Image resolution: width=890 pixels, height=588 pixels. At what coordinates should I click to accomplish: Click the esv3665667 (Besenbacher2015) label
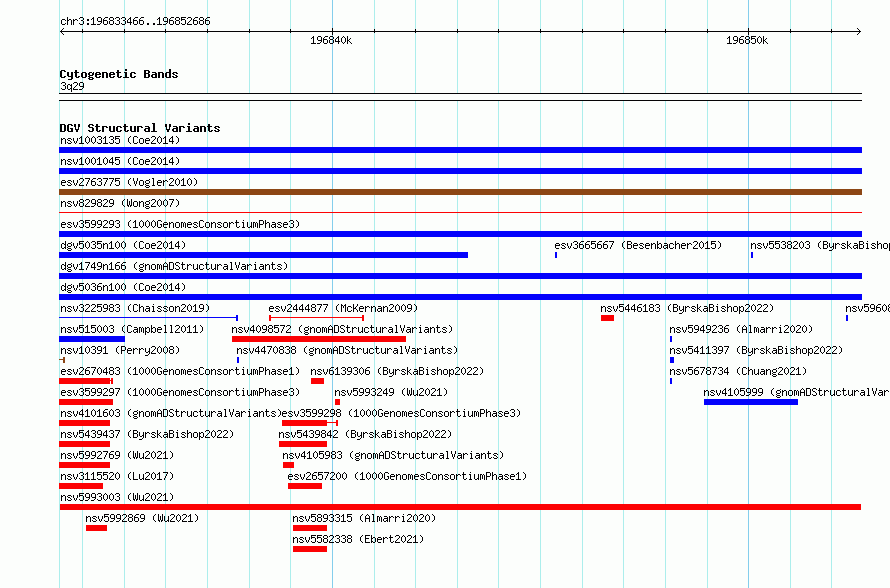click(x=638, y=245)
